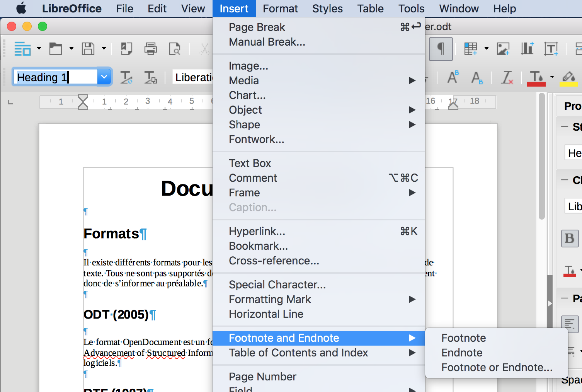Choose Special Character... menu item

click(x=319, y=285)
